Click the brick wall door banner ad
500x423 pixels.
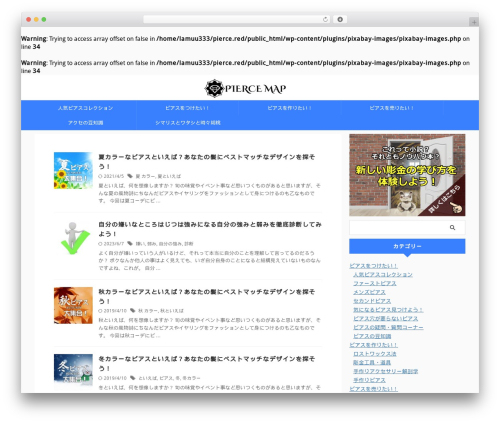click(407, 175)
